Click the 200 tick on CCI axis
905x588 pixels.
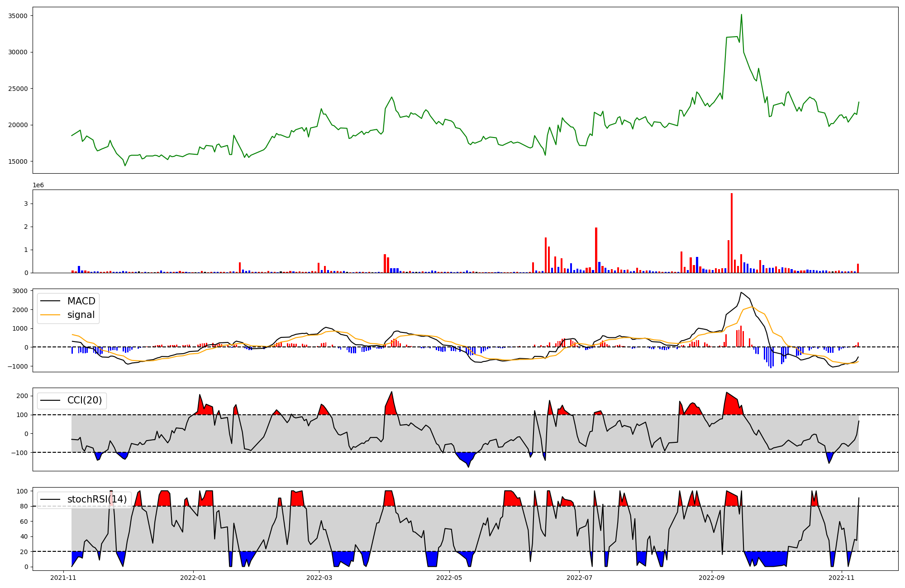pos(22,396)
